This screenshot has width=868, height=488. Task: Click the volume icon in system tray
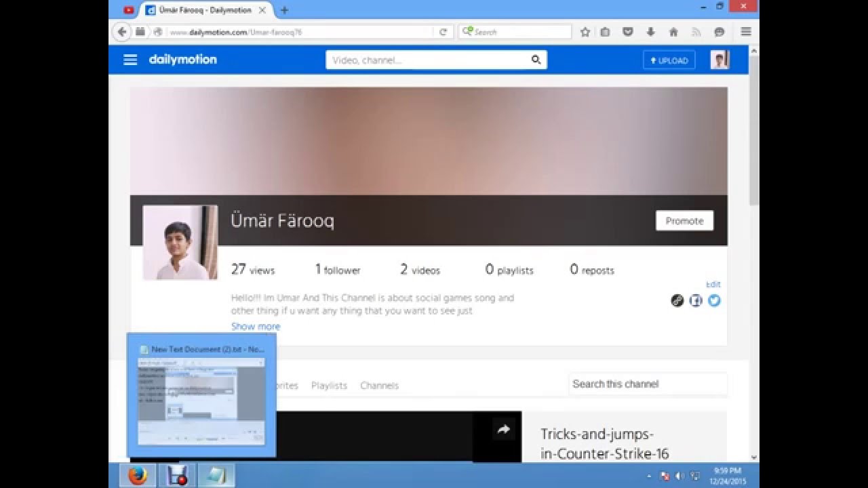tap(679, 476)
